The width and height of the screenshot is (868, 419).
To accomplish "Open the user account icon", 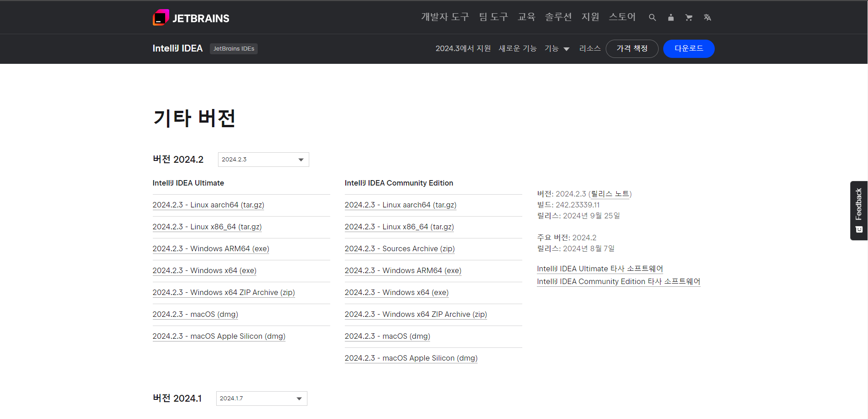I will click(670, 17).
